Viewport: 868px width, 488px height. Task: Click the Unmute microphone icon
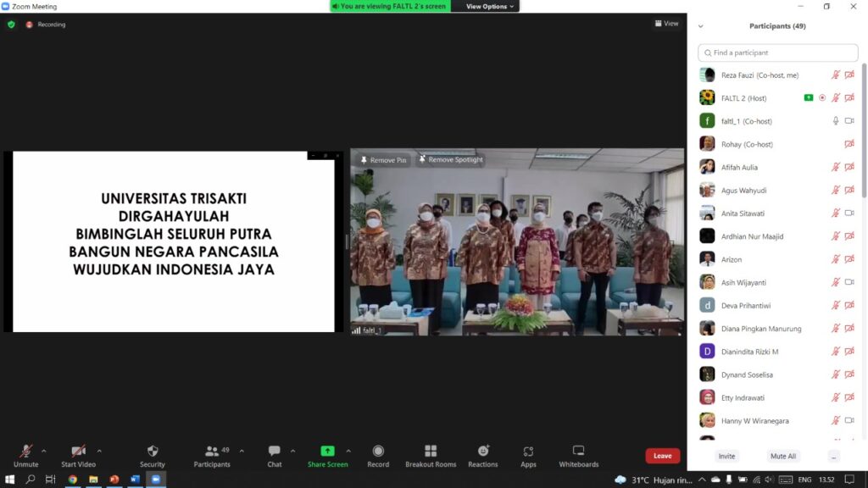(x=25, y=451)
